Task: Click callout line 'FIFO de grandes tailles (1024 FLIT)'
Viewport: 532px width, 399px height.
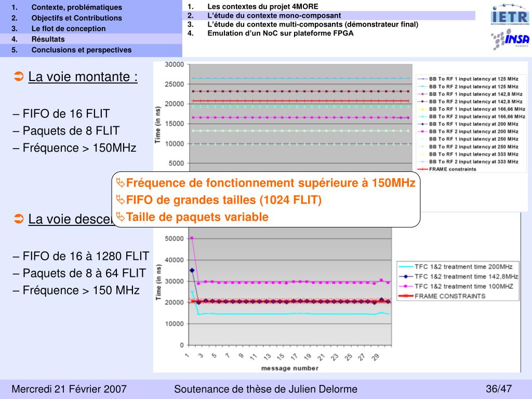Action: (x=223, y=200)
